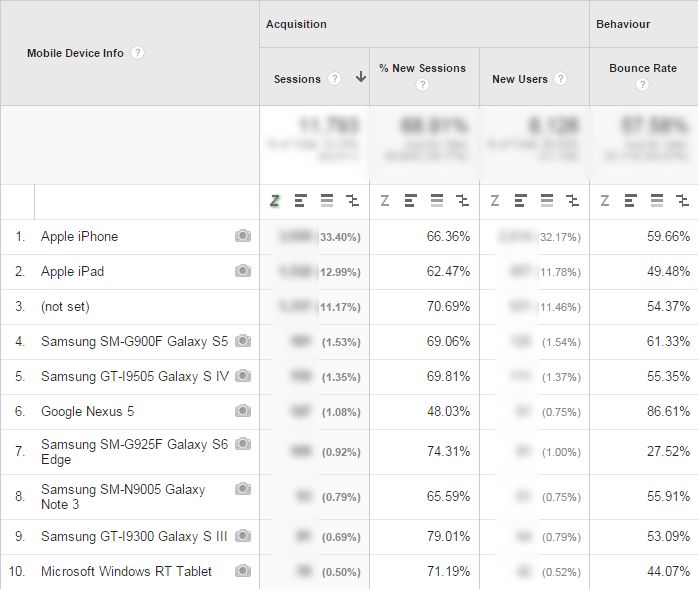
Task: Select comparison icon in % New Sessions column
Action: (463, 201)
